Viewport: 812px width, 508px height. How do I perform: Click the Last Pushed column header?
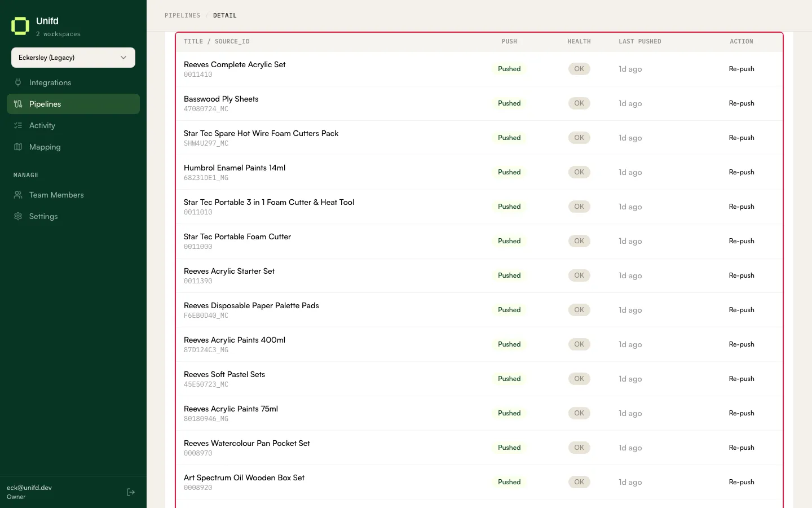tap(640, 42)
